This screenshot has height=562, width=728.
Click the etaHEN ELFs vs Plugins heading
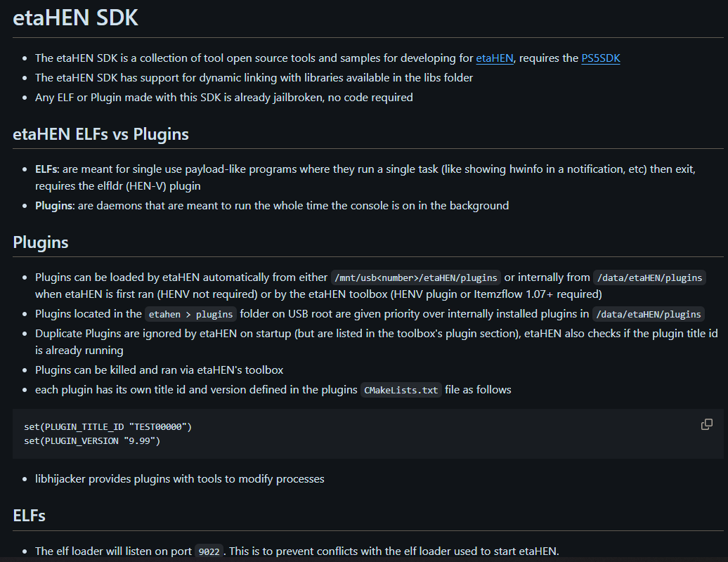click(x=100, y=134)
